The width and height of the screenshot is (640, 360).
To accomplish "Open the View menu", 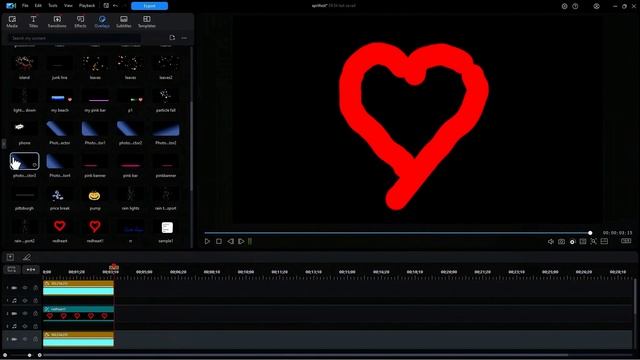I will click(x=68, y=6).
